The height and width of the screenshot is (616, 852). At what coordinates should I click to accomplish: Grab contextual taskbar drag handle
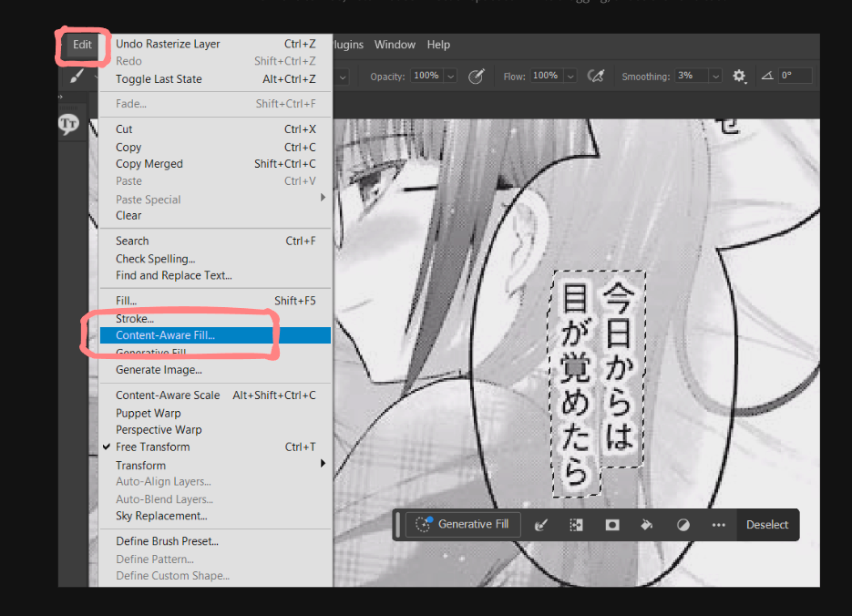coord(398,525)
